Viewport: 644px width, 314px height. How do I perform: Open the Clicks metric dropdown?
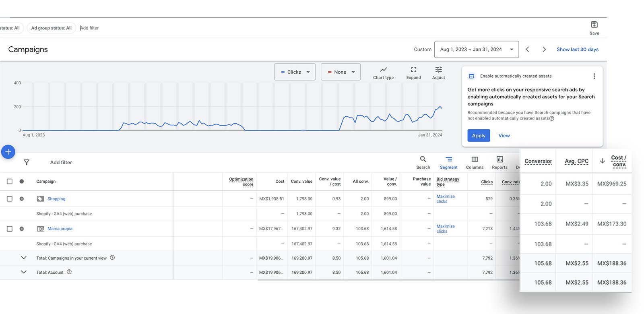(295, 72)
